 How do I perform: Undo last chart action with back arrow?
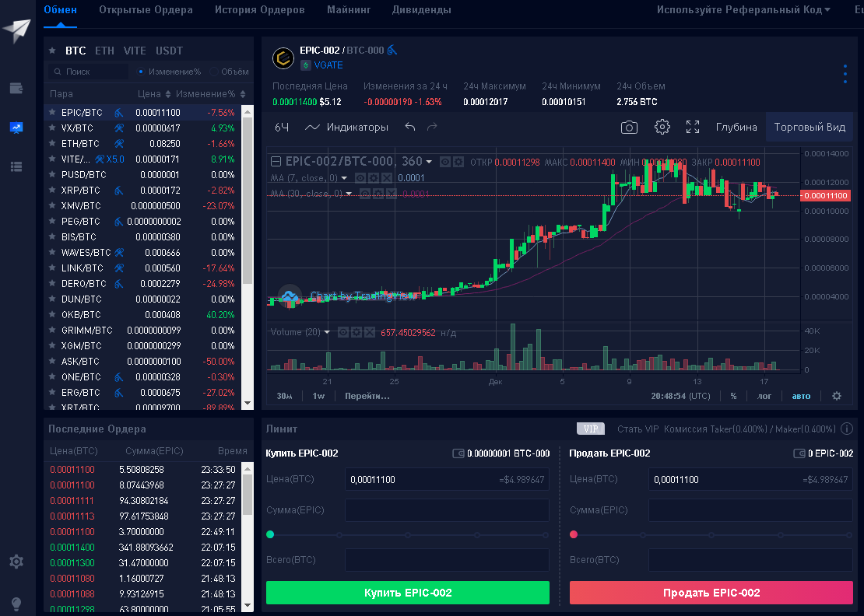[x=410, y=127]
